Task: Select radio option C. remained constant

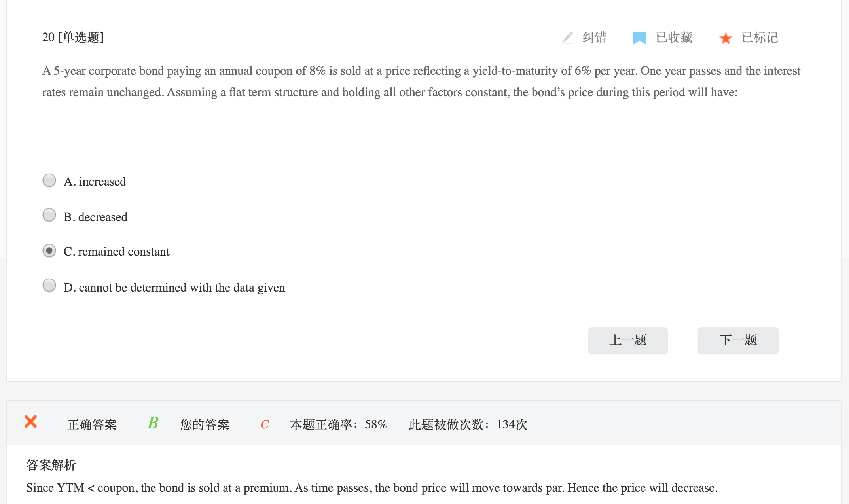Action: pyautogui.click(x=49, y=251)
